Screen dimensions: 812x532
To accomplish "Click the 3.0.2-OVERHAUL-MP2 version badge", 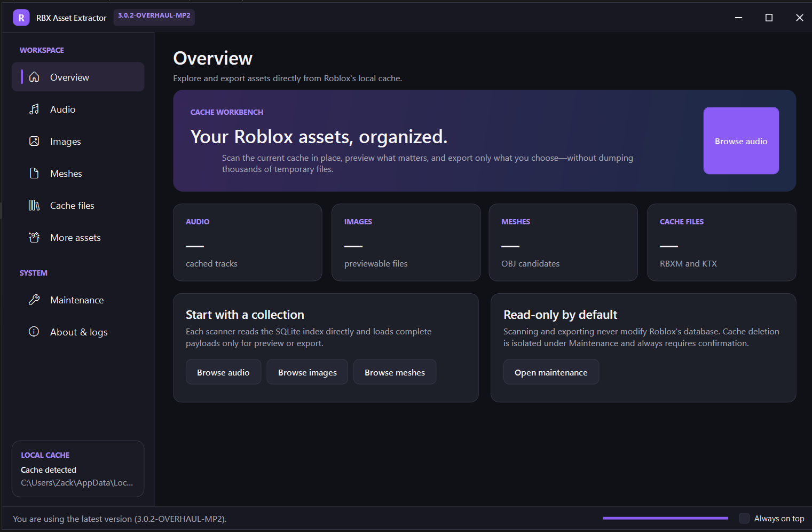I will pos(154,16).
